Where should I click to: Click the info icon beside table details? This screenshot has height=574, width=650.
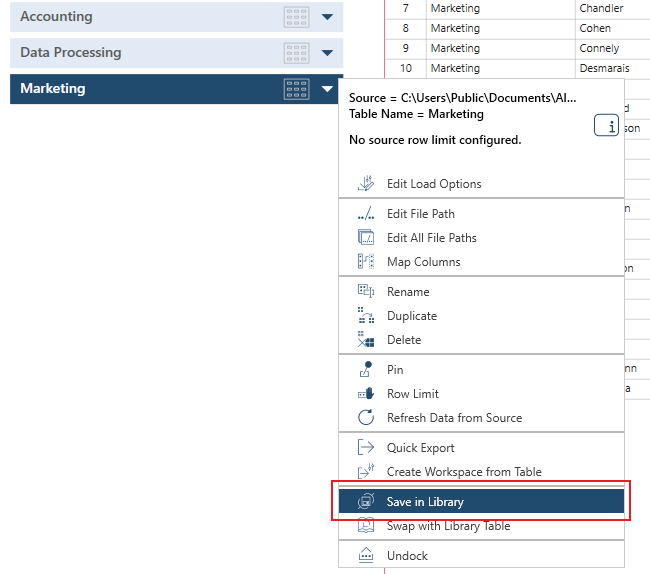606,125
